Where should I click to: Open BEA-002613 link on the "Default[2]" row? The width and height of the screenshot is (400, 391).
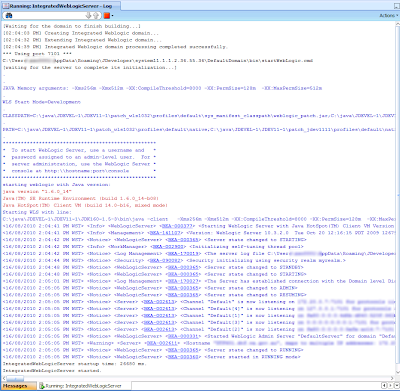pos(159,329)
